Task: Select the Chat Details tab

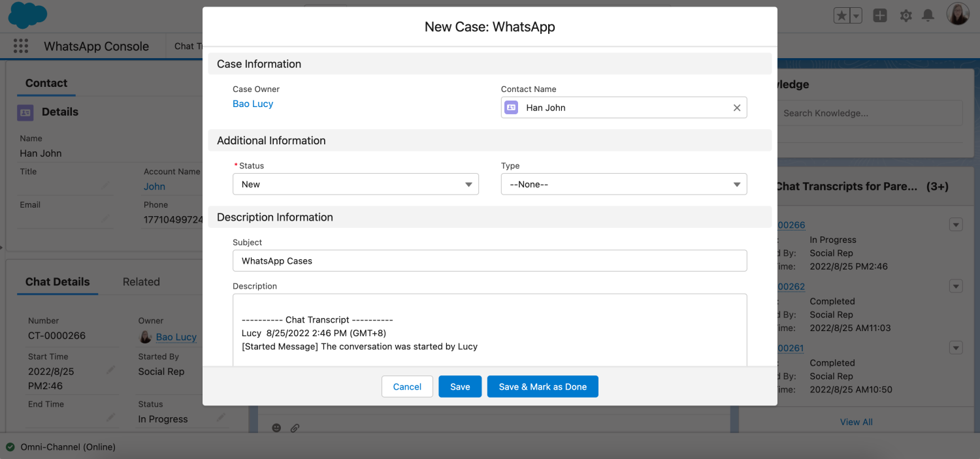Action: click(x=57, y=282)
